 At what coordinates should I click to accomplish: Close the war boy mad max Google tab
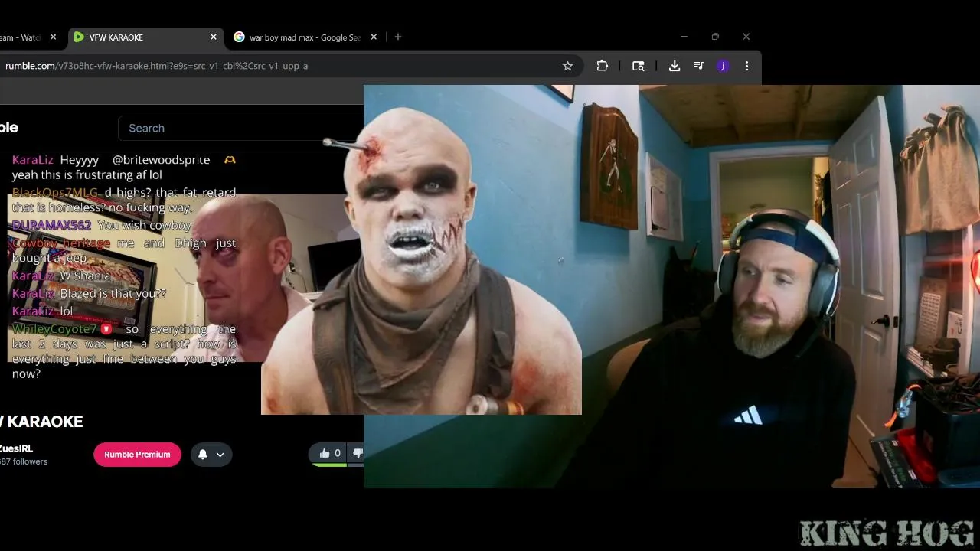click(375, 37)
